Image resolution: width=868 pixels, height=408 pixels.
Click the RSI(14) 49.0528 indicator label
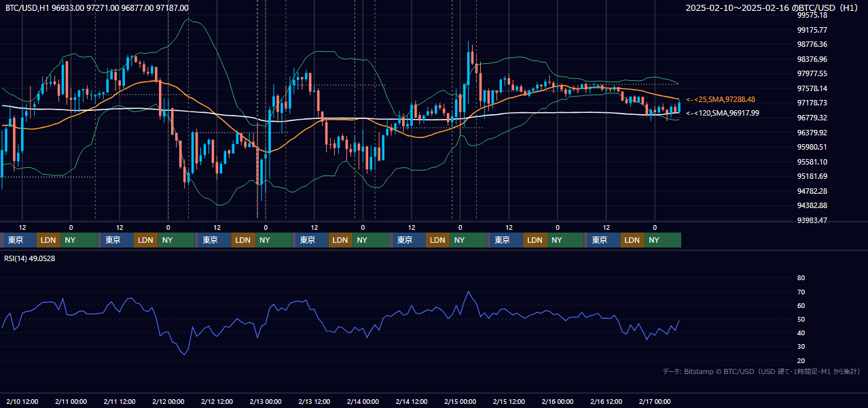click(x=30, y=258)
